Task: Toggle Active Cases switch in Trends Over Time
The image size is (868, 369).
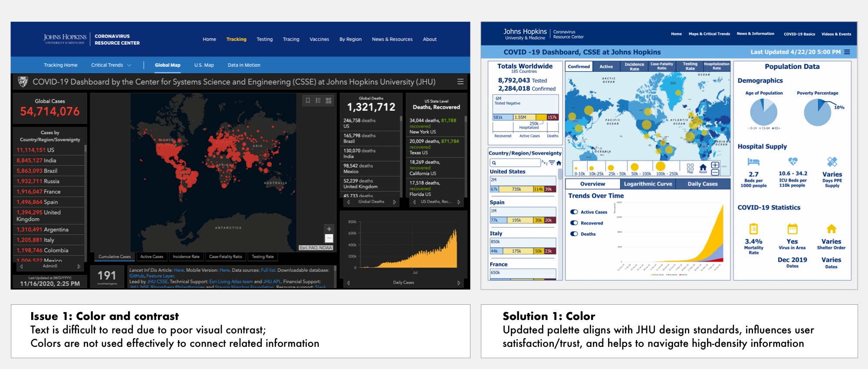Action: pos(574,212)
